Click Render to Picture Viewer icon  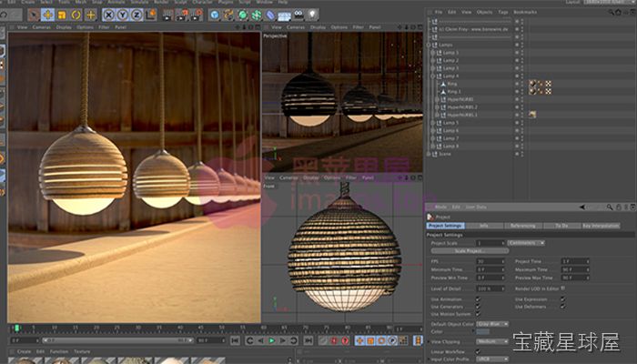pos(182,15)
